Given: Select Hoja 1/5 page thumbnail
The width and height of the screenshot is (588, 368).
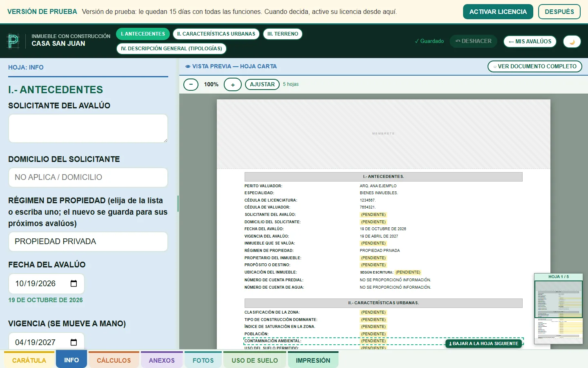Looking at the screenshot, I should (558, 296).
